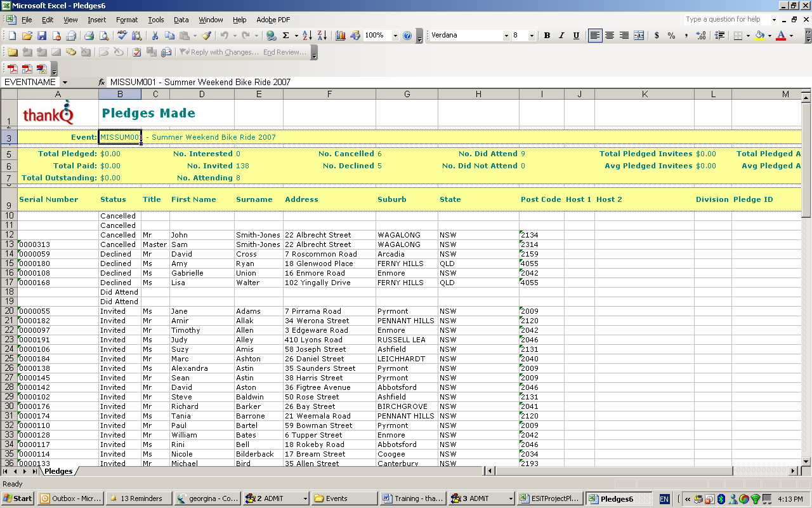Undo the last action
Image resolution: width=812 pixels, height=508 pixels.
point(224,36)
